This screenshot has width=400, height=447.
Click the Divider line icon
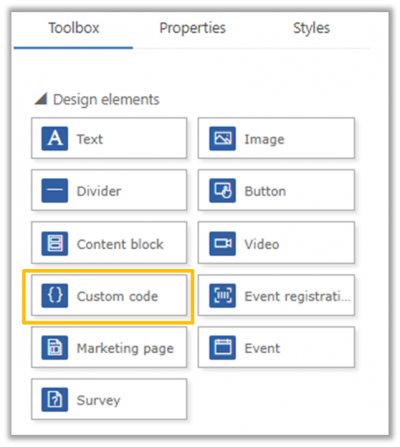(x=55, y=190)
